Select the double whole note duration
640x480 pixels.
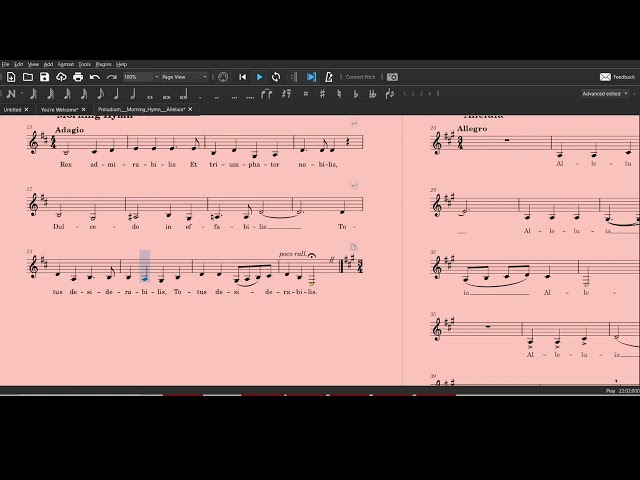[167, 97]
